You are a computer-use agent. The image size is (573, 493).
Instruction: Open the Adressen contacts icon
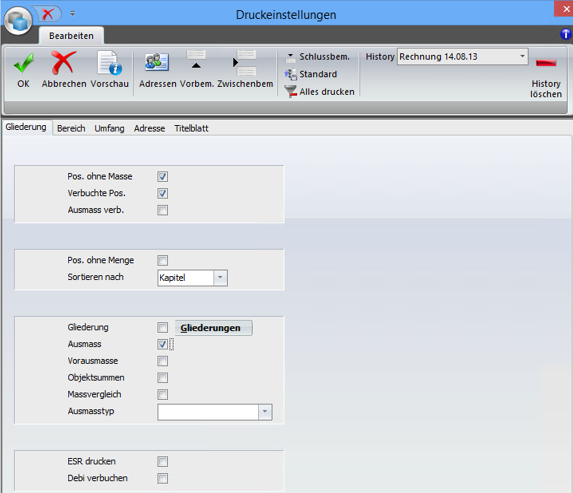(157, 62)
